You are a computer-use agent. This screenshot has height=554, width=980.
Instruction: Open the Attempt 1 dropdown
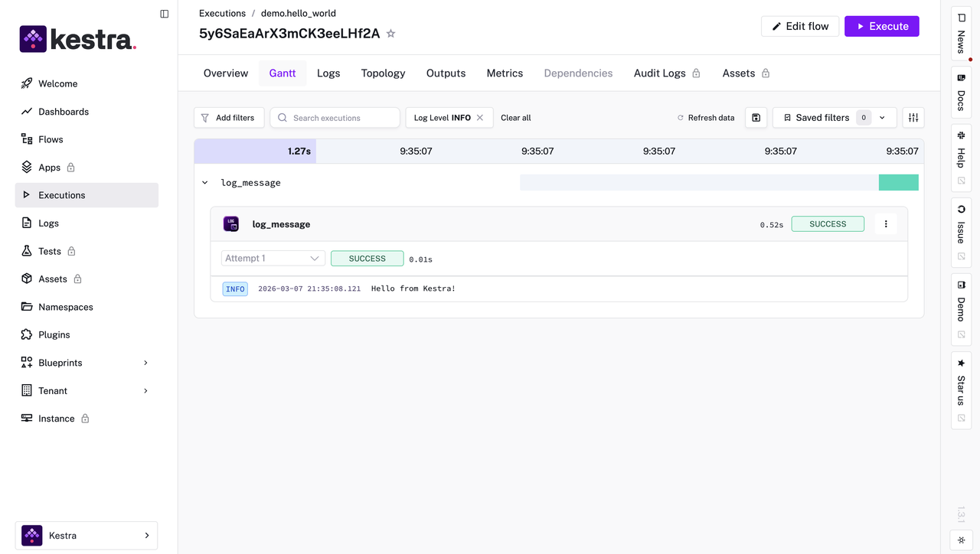coord(273,258)
